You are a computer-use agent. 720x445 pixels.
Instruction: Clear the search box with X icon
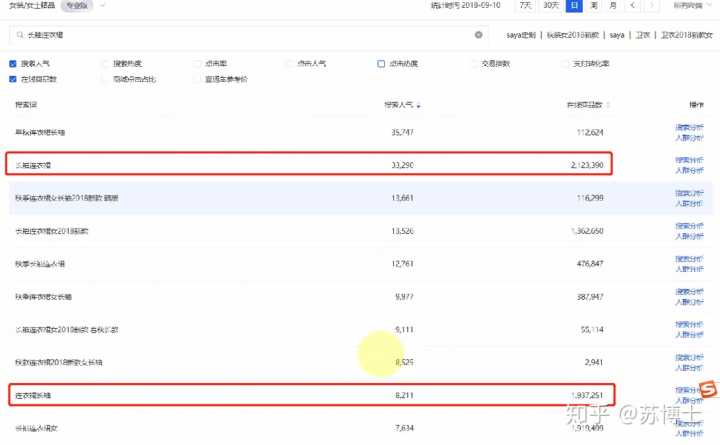[x=478, y=34]
